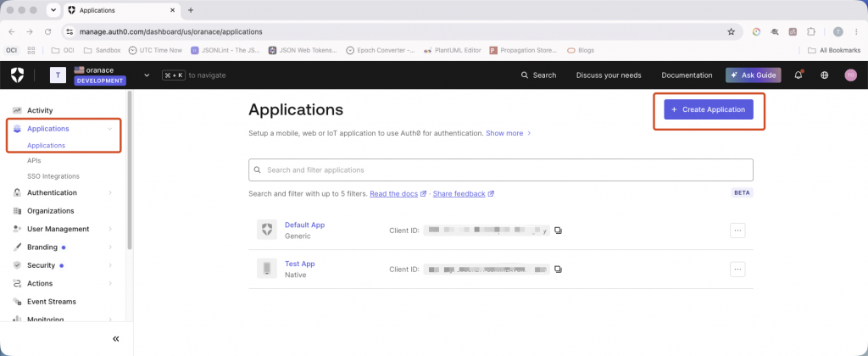The image size is (868, 356).
Task: Click the Actions flow icon
Action: [x=17, y=283]
